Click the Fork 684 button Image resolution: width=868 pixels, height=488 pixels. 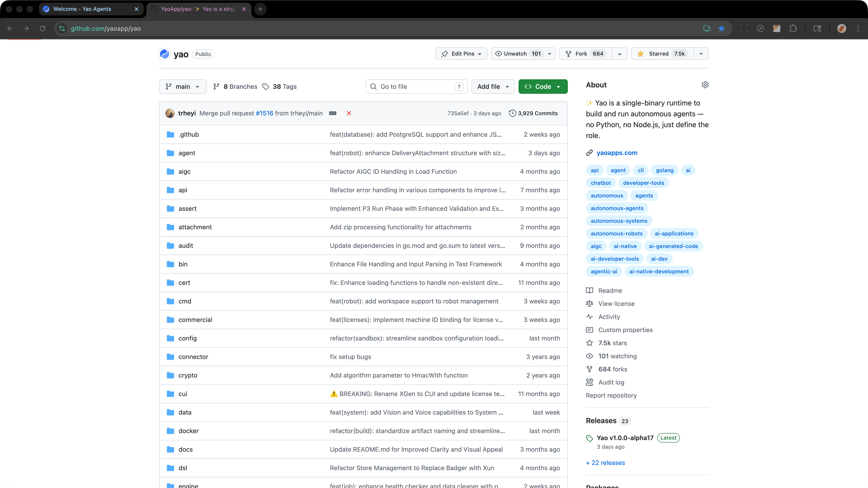586,54
